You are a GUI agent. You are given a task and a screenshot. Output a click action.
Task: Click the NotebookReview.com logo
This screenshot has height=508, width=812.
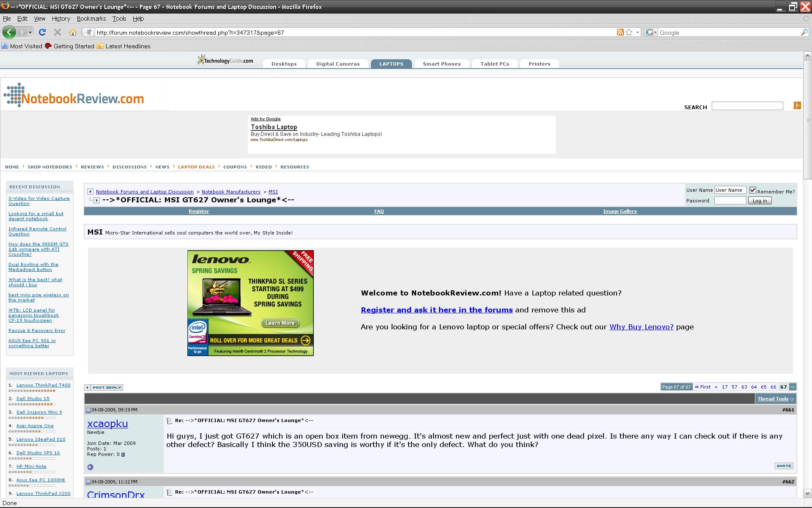(74, 96)
